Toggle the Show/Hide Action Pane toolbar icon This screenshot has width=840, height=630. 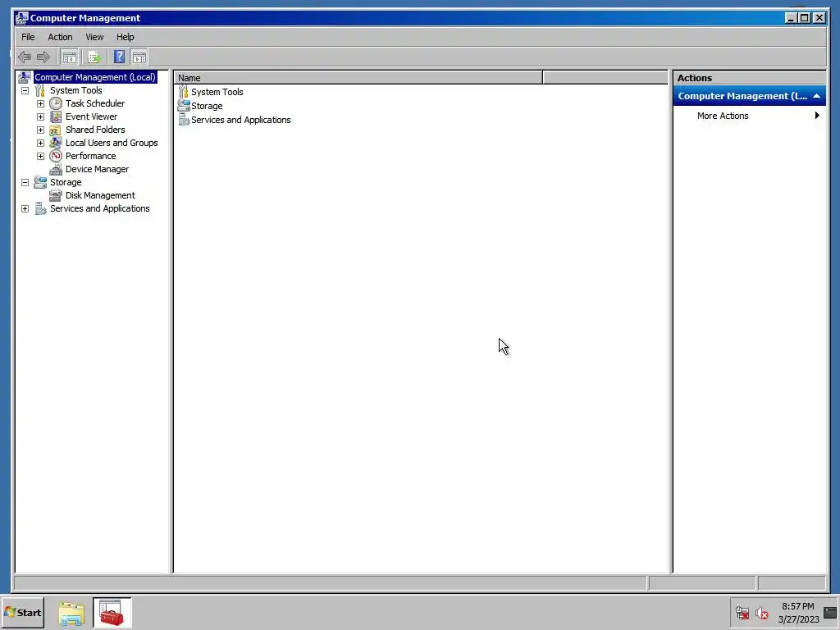[139, 57]
